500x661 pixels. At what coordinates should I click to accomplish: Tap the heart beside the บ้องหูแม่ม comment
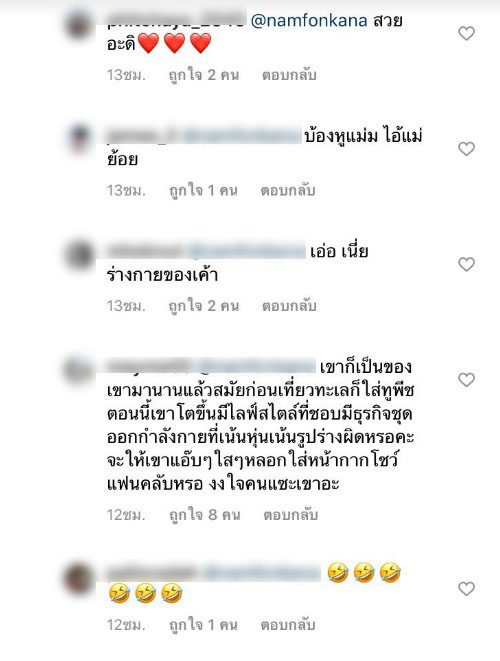click(x=466, y=149)
